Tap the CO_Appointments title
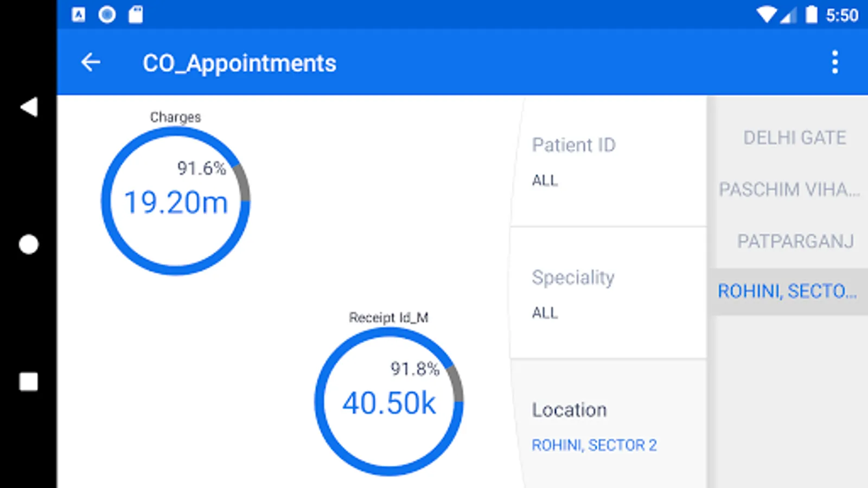 coord(239,63)
